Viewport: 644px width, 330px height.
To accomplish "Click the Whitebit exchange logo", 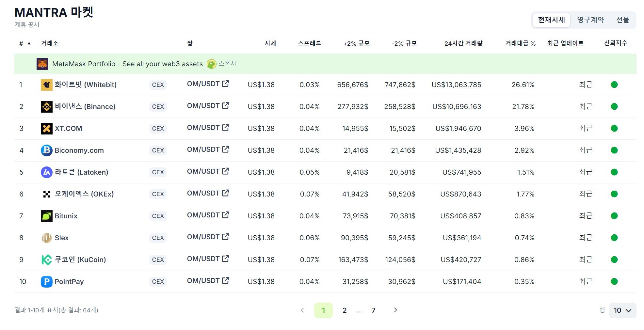I will tap(46, 85).
